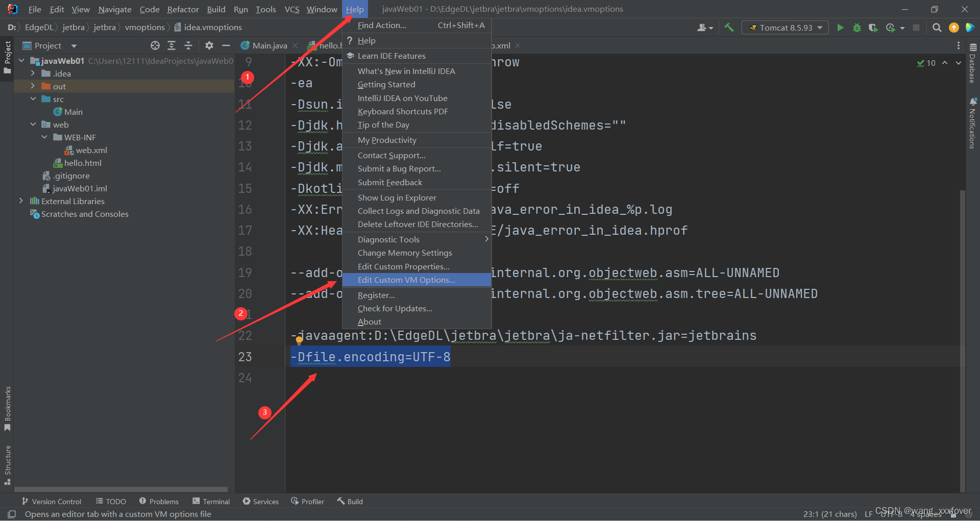This screenshot has height=521, width=980.
Task: Expand the .idea folder
Action: point(33,73)
